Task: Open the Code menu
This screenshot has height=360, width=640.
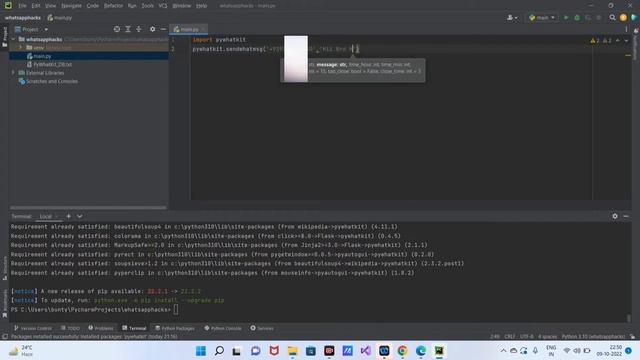Action: click(93, 6)
